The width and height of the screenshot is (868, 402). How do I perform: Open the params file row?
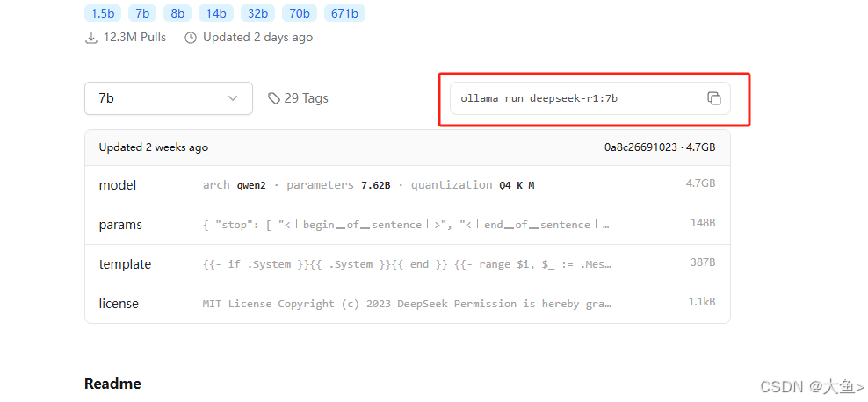pos(408,225)
